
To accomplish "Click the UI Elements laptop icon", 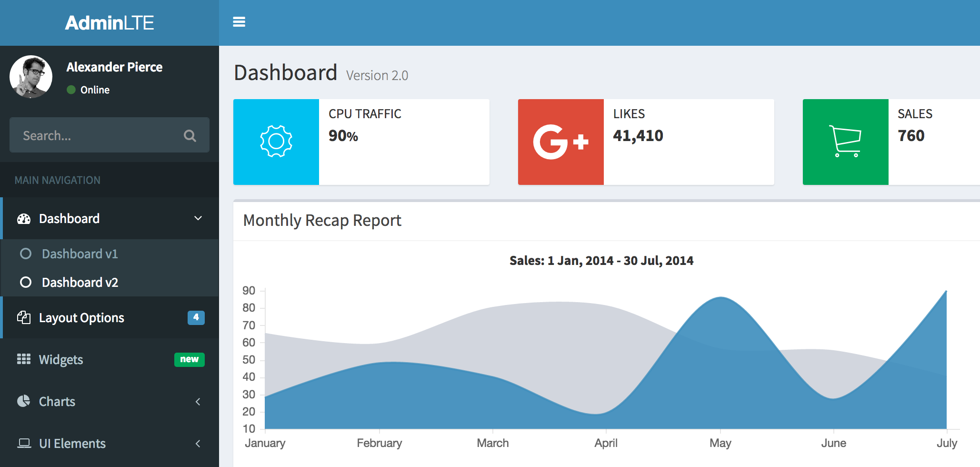I will click(x=24, y=443).
